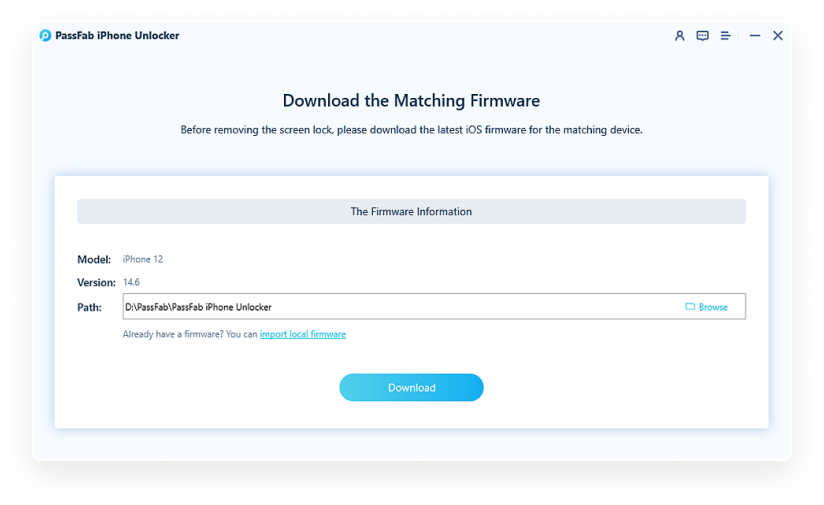The width and height of the screenshot is (824, 505).
Task: Click the Download the Matching Firmware heading
Action: coord(411,100)
